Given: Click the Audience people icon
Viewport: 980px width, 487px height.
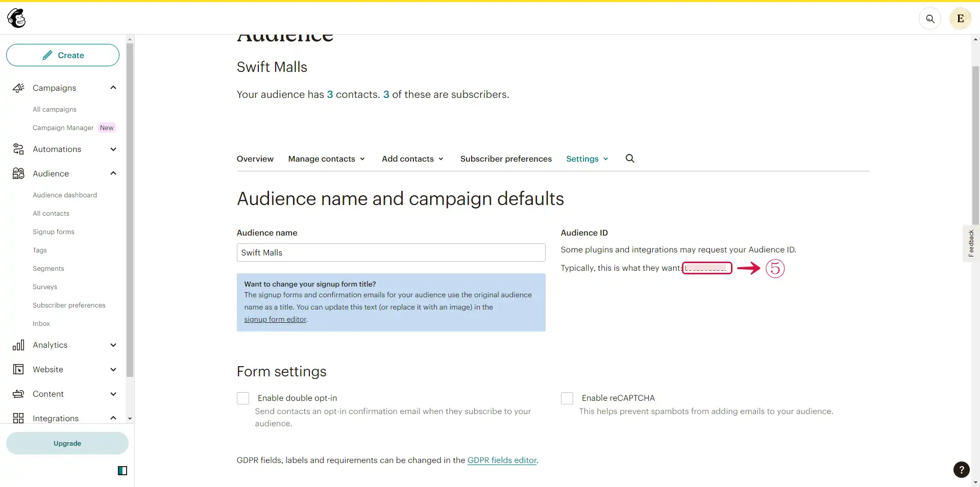Looking at the screenshot, I should [18, 173].
